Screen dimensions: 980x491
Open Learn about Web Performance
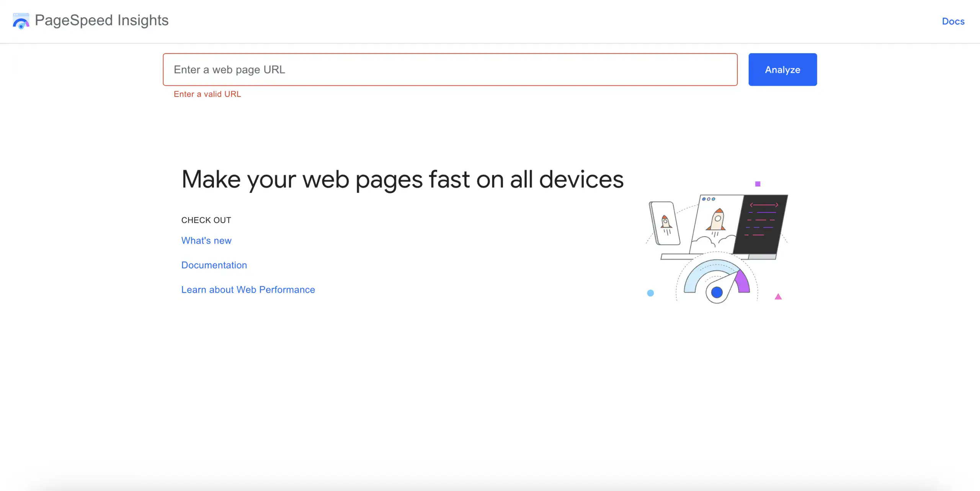tap(248, 290)
